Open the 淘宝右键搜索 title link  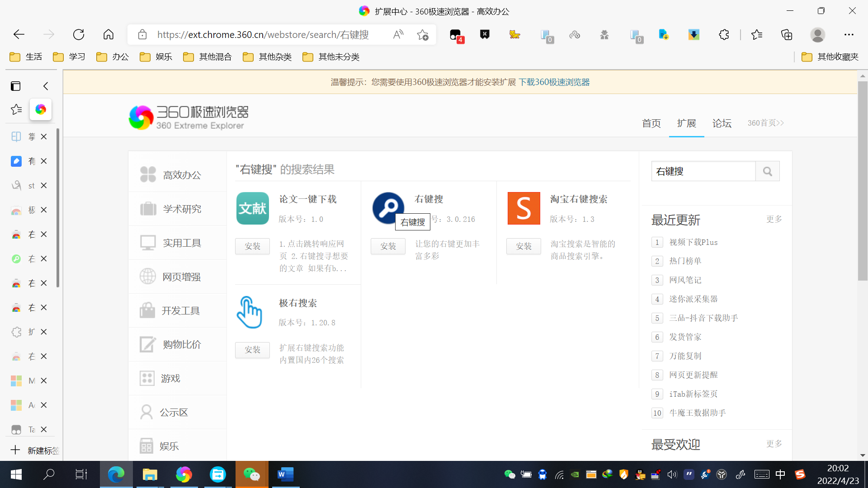pyautogui.click(x=579, y=199)
